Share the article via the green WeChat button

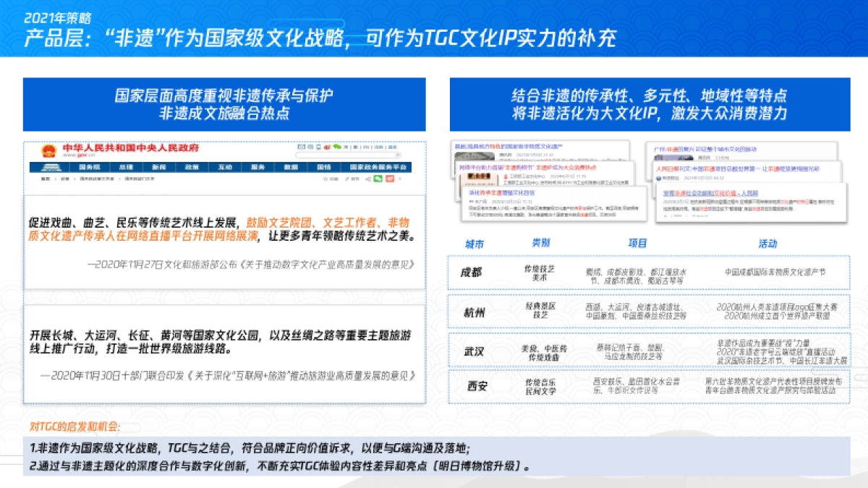click(x=378, y=179)
